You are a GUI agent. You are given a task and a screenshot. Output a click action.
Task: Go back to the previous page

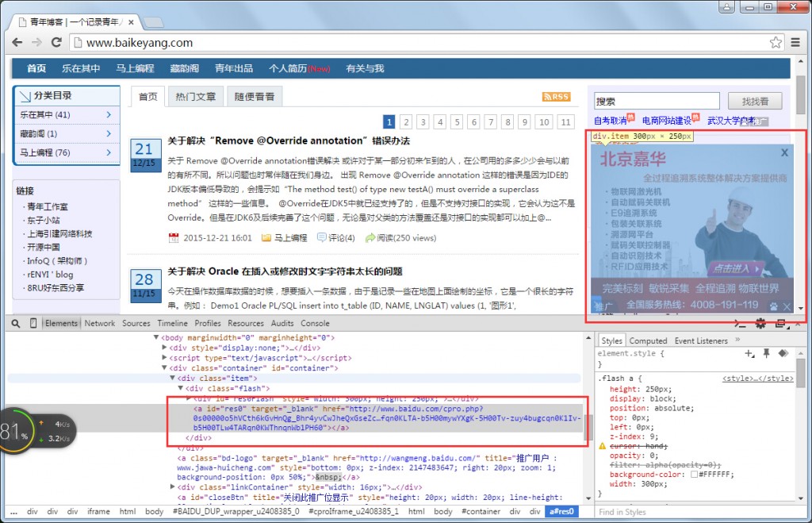coord(17,43)
